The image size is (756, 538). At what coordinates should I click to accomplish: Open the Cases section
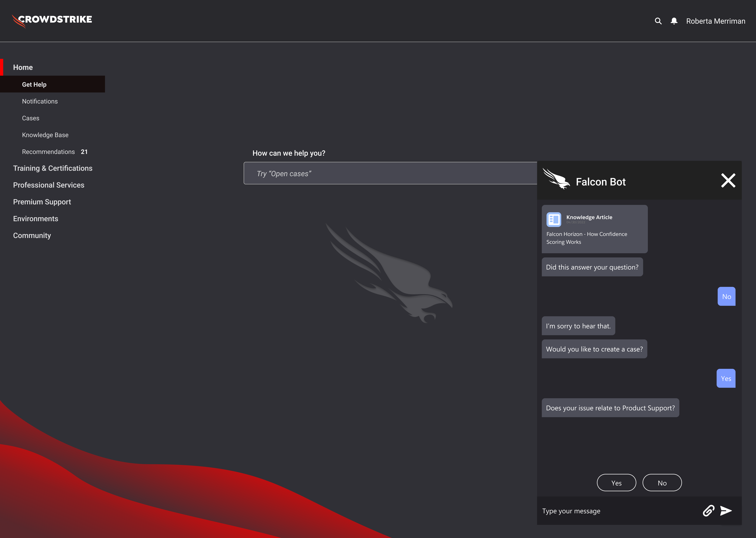coord(30,118)
